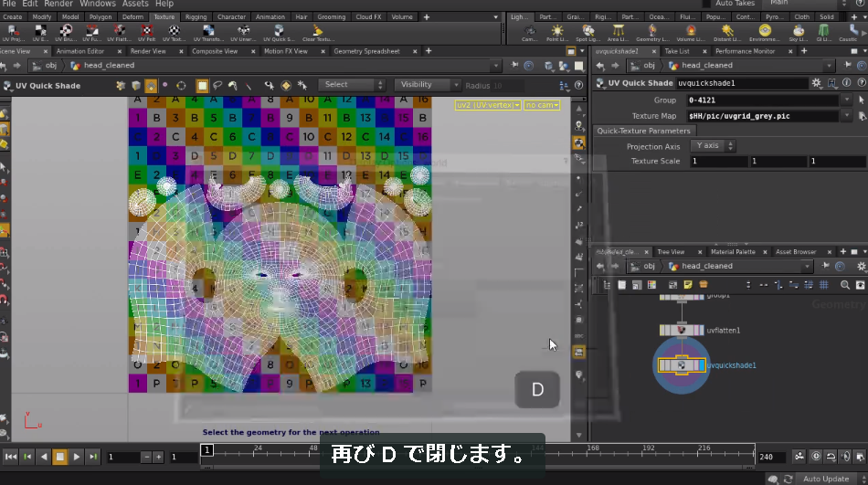
Task: Toggle display flag on uvflatten1 node
Action: point(700,331)
